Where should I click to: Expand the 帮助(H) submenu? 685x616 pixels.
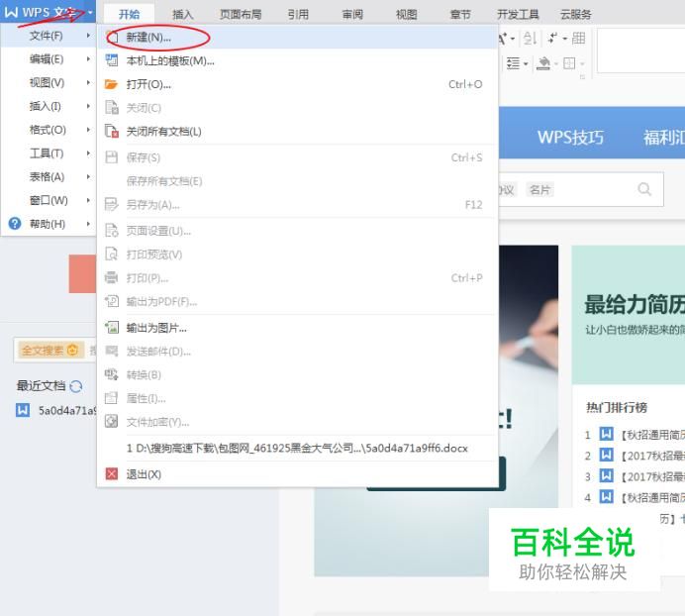pos(88,224)
